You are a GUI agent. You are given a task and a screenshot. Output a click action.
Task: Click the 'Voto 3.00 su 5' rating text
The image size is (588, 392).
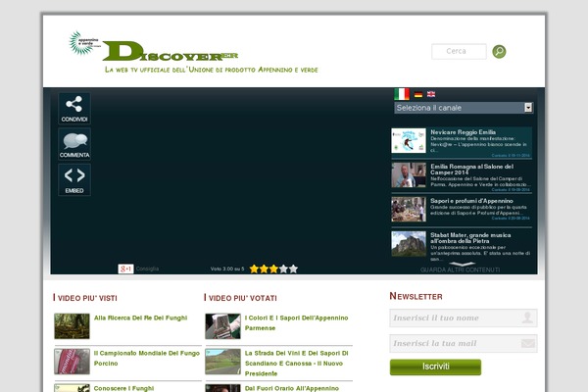227,269
